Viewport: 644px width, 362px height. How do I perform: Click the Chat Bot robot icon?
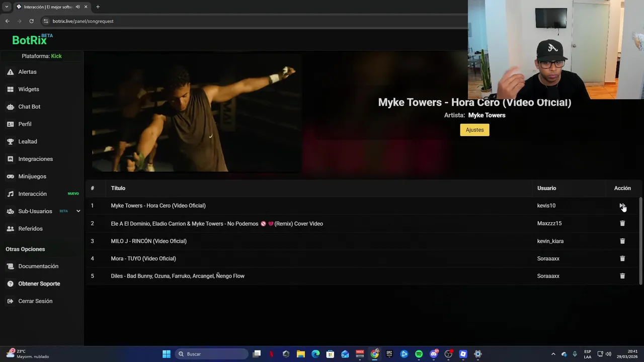pos(10,107)
